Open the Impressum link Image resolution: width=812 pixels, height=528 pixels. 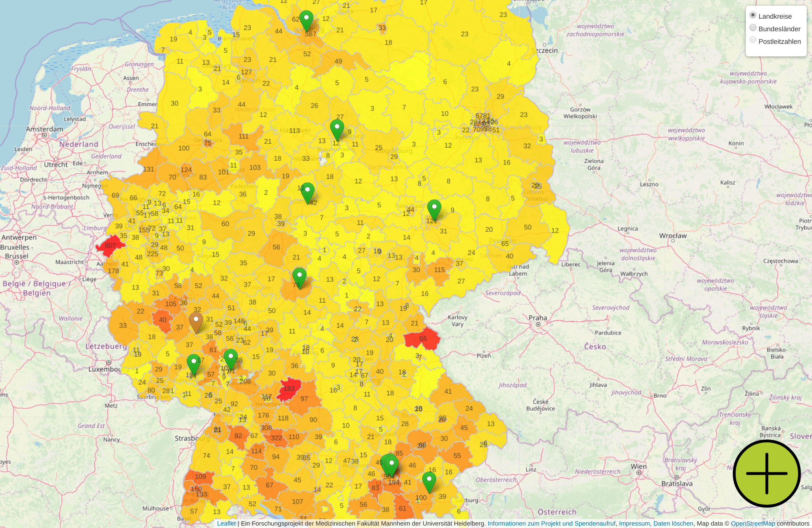[634, 524]
